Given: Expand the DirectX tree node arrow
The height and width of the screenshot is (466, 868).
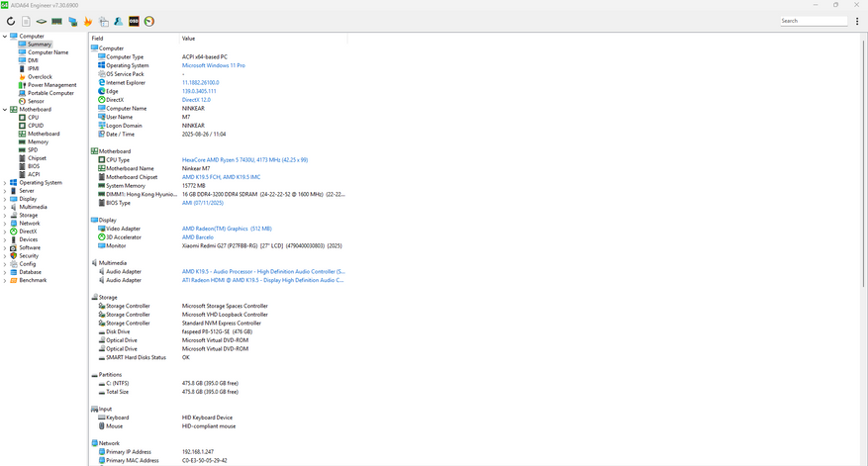Looking at the screenshot, I should pos(5,232).
